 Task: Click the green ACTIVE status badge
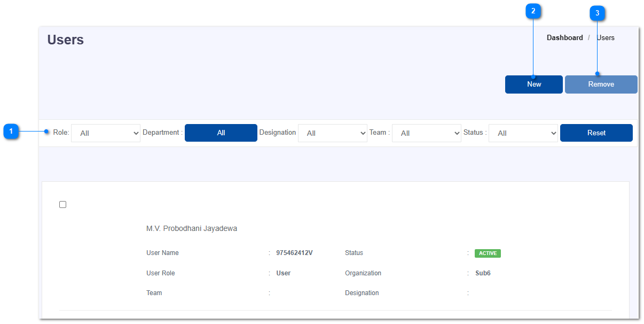click(x=488, y=253)
